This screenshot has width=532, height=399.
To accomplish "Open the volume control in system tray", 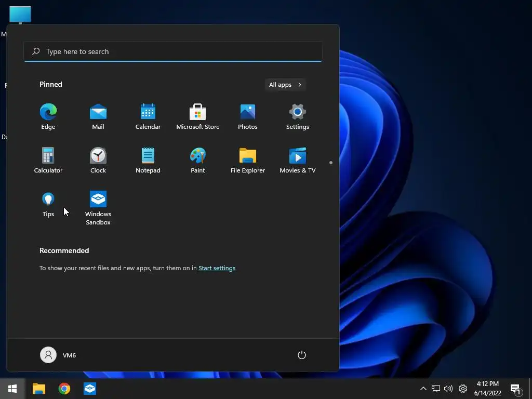I will tap(448, 389).
